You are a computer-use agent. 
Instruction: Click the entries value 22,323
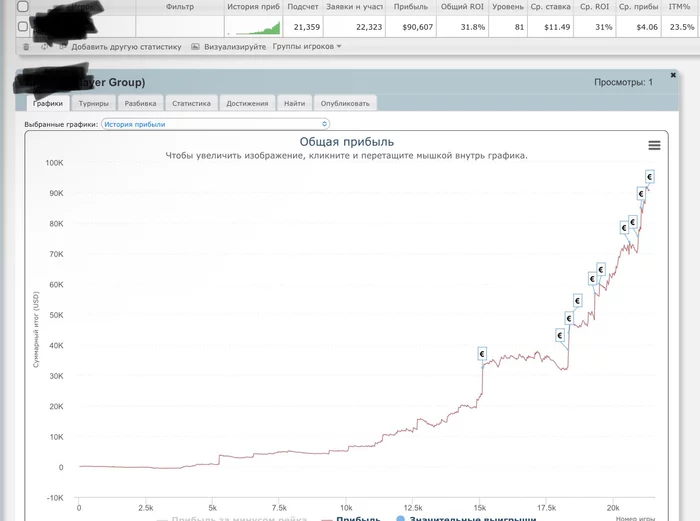369,27
